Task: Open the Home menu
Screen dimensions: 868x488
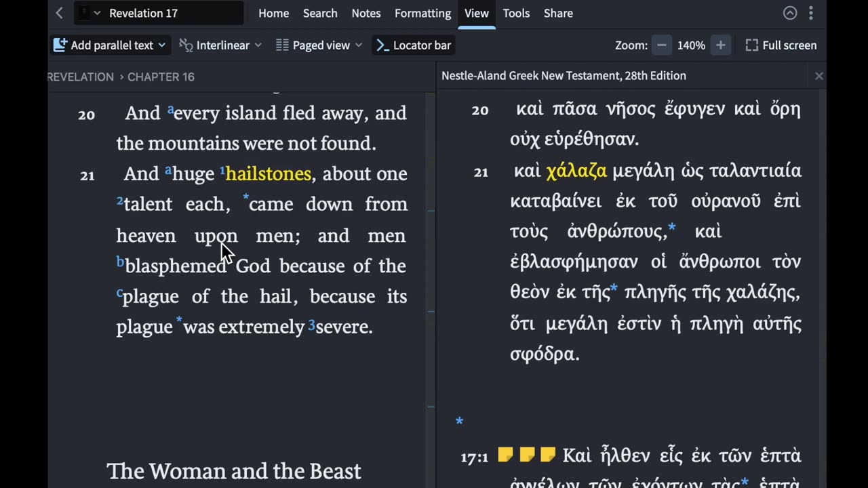Action: pyautogui.click(x=273, y=13)
